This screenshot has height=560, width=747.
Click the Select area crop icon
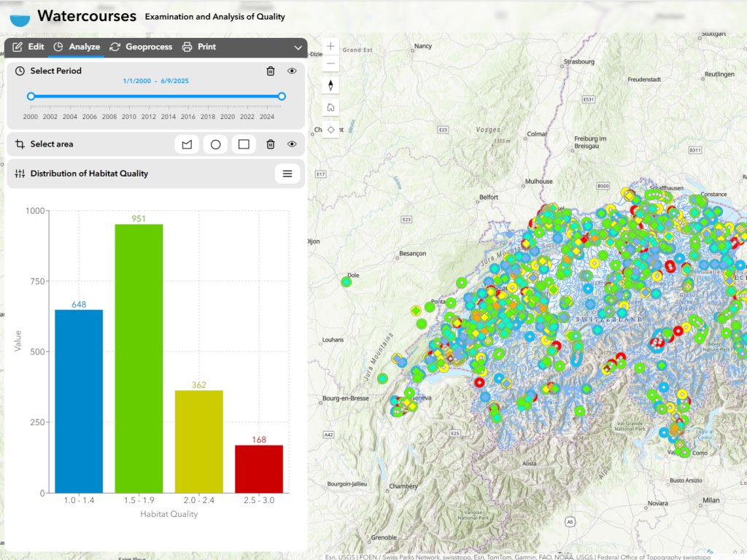[x=20, y=144]
